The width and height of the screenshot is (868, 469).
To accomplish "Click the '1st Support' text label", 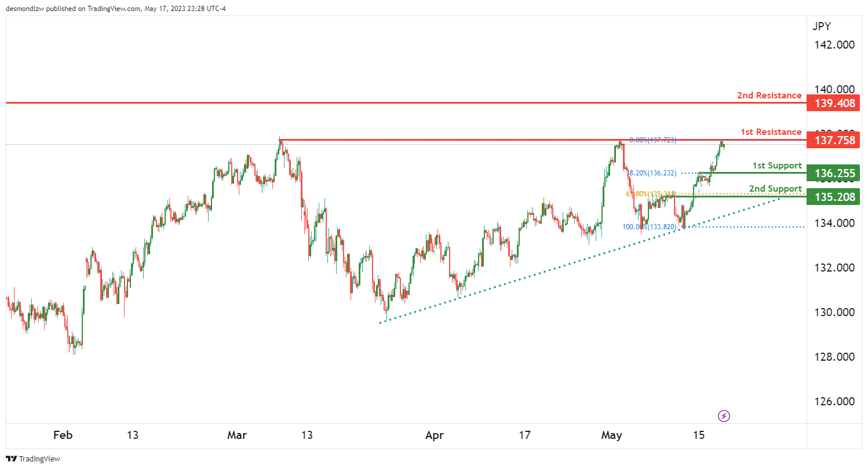I will pyautogui.click(x=777, y=165).
